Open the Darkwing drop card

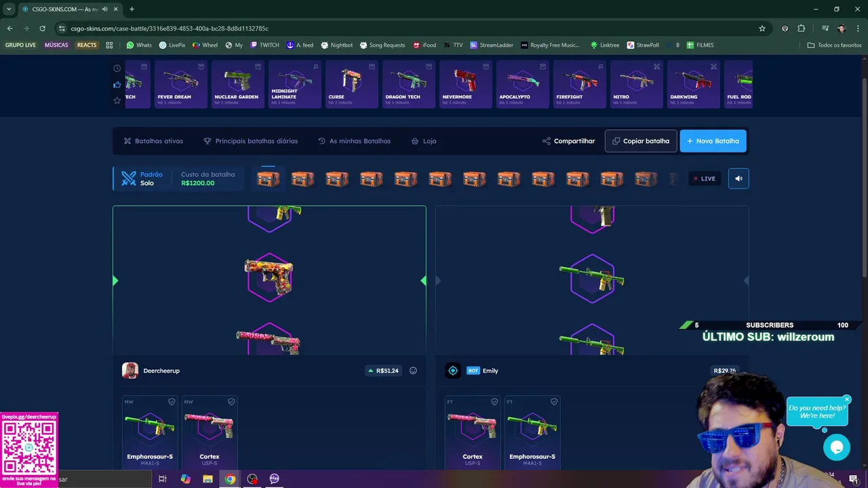click(x=694, y=84)
